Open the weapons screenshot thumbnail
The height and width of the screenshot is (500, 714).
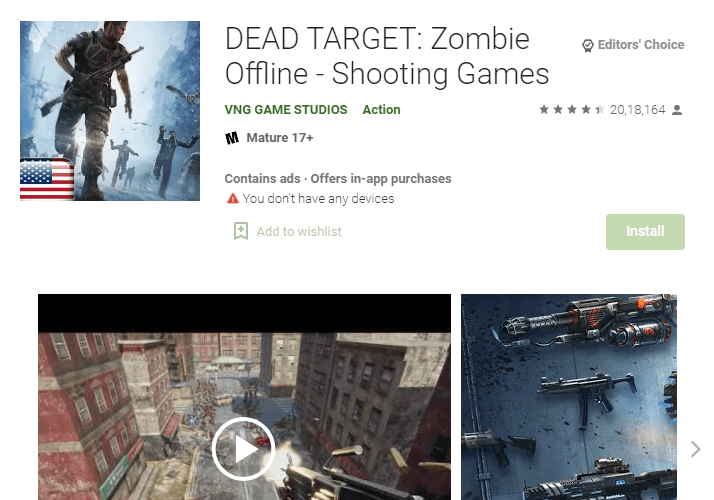569,397
